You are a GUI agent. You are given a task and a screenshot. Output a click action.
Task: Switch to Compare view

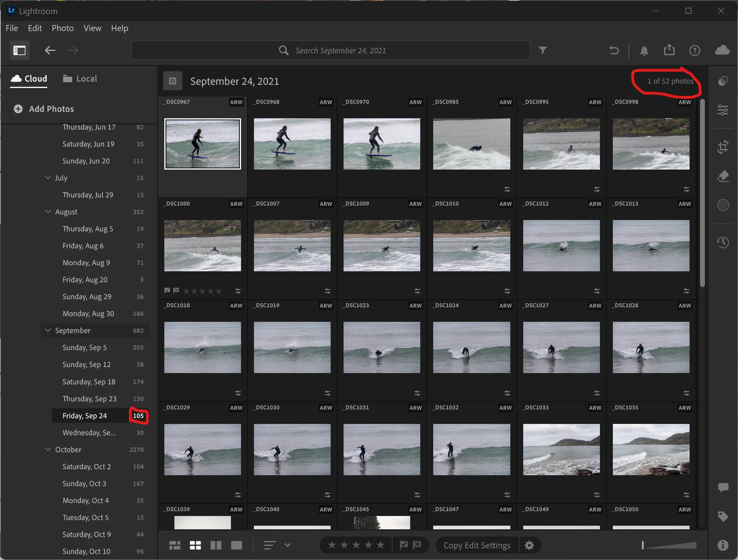(216, 545)
